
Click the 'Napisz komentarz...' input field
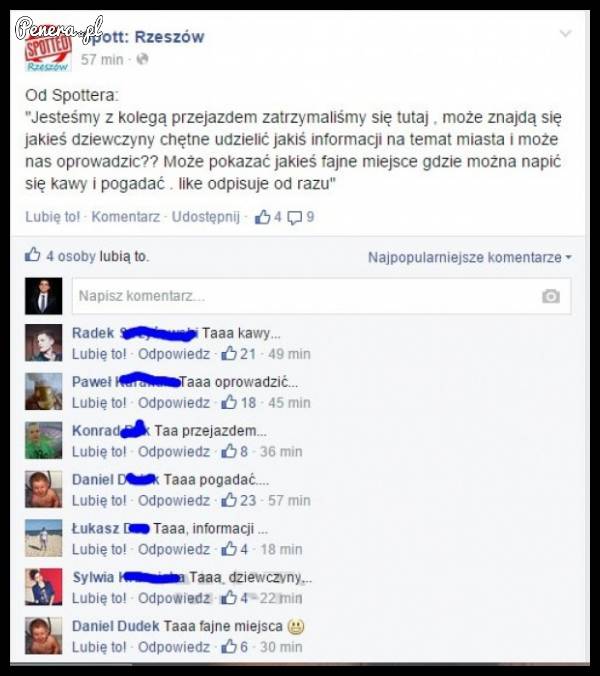point(322,296)
